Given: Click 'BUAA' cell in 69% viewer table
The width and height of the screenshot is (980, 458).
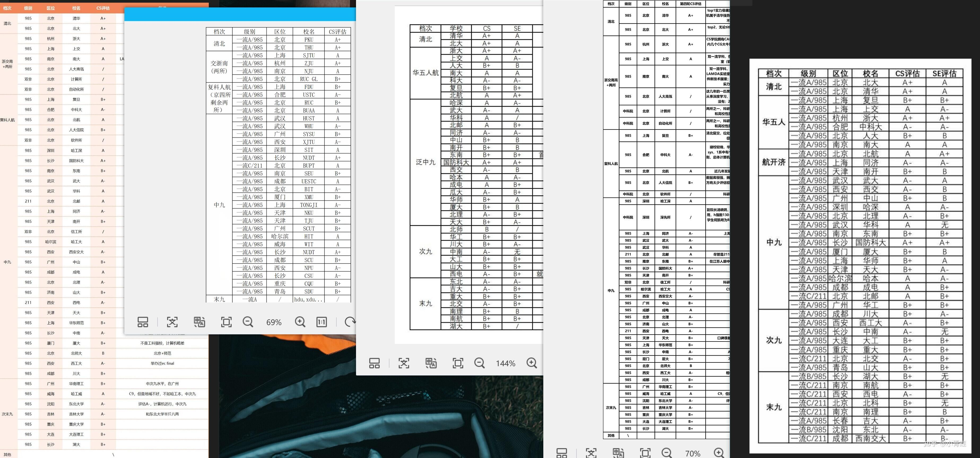Looking at the screenshot, I should pos(309,111).
